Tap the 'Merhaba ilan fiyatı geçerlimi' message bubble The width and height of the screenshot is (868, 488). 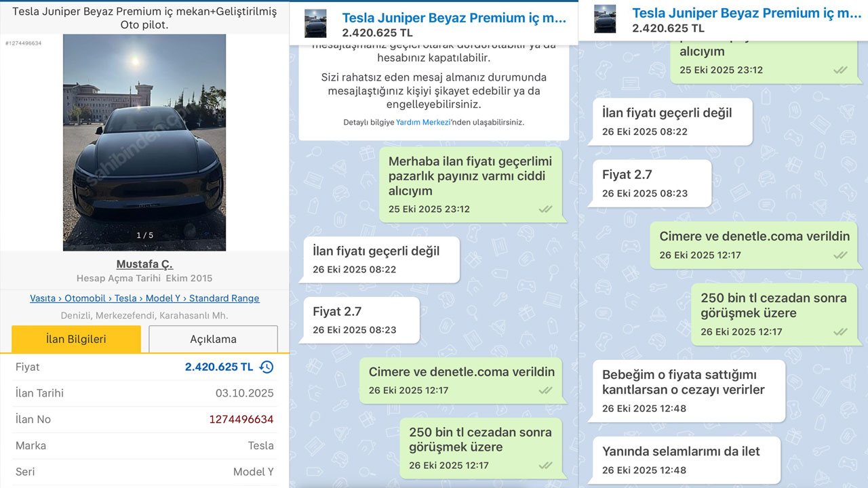click(470, 184)
